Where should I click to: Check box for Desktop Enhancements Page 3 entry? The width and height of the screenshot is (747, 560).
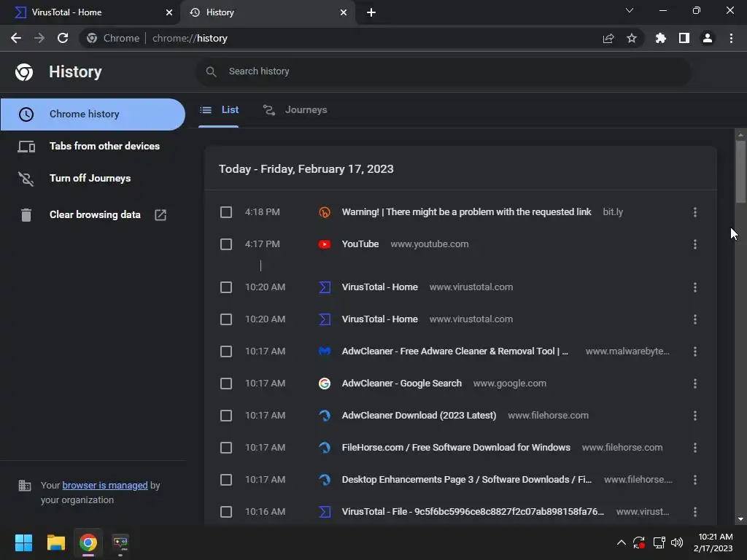(226, 480)
